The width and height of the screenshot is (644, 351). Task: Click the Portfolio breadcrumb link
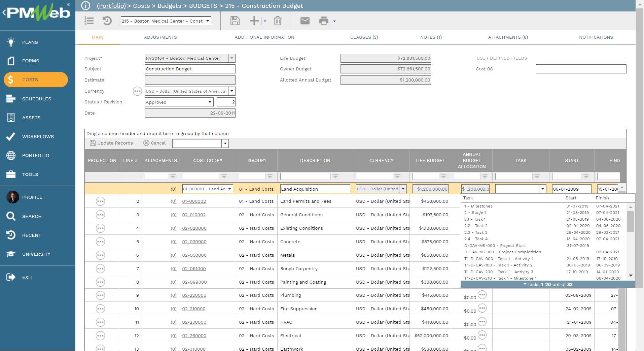111,6
